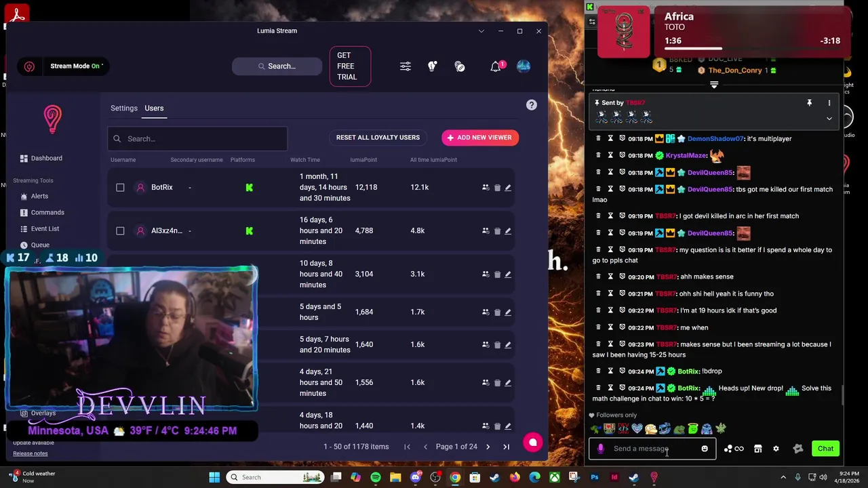Sort by lumiaPoint column header
Viewport: 868px width, 488px height.
tap(363, 160)
